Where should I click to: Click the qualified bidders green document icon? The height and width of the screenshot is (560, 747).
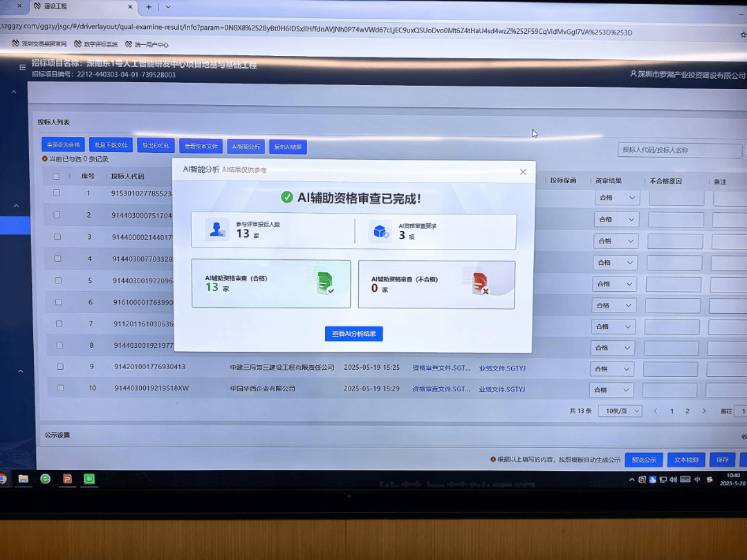[324, 283]
